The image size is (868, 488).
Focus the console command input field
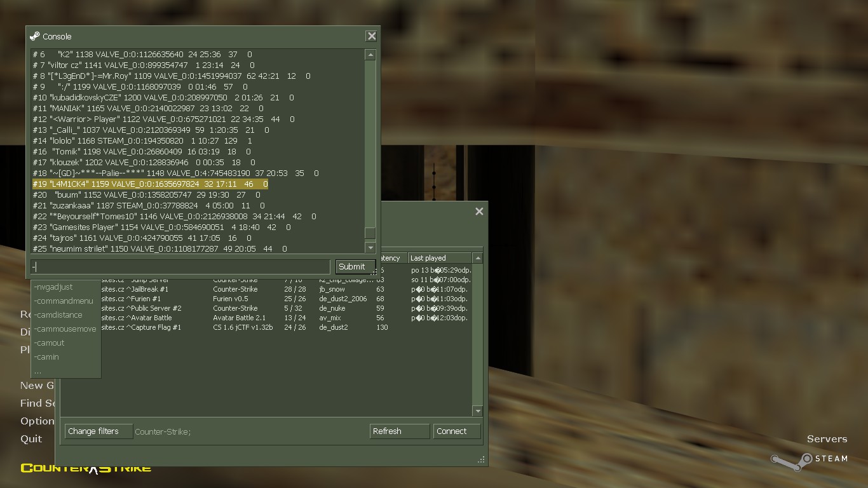pos(180,267)
